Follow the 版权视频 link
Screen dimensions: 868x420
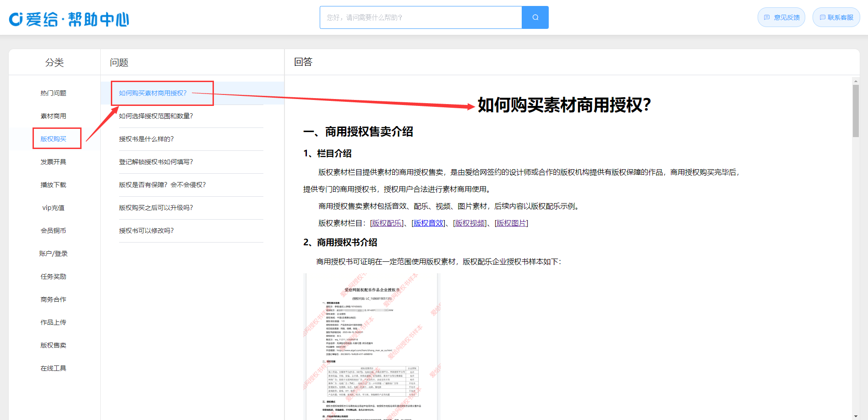pyautogui.click(x=470, y=223)
